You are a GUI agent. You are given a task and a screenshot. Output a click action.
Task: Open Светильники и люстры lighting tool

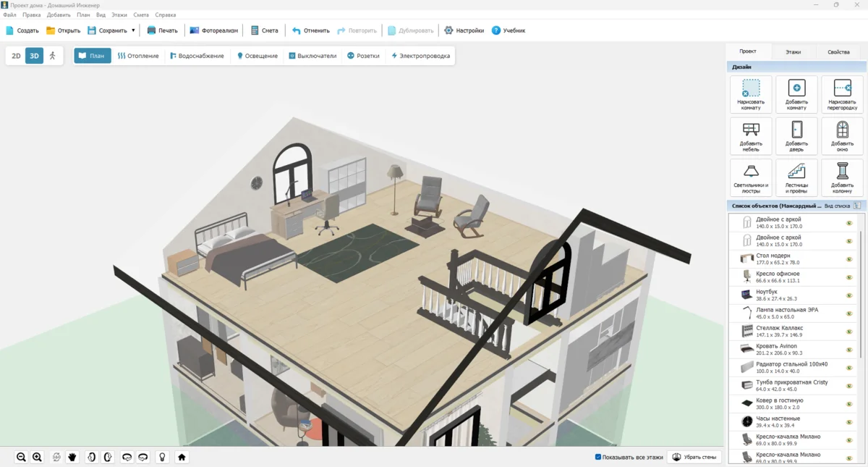point(751,177)
